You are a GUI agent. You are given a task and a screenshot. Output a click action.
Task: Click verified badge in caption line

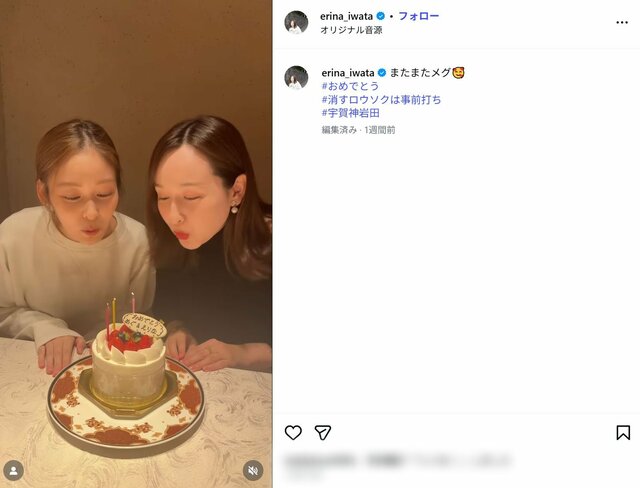coord(382,73)
